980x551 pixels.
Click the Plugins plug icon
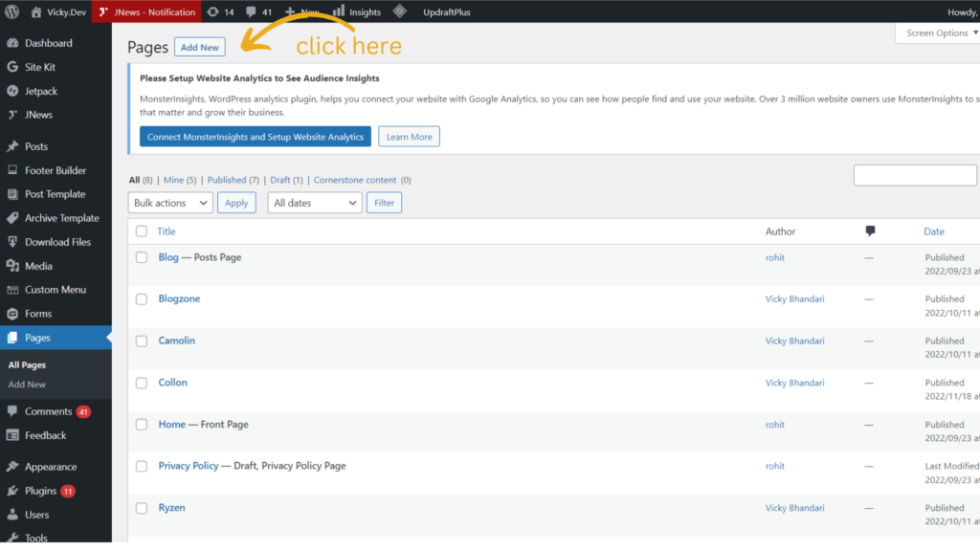tap(12, 491)
